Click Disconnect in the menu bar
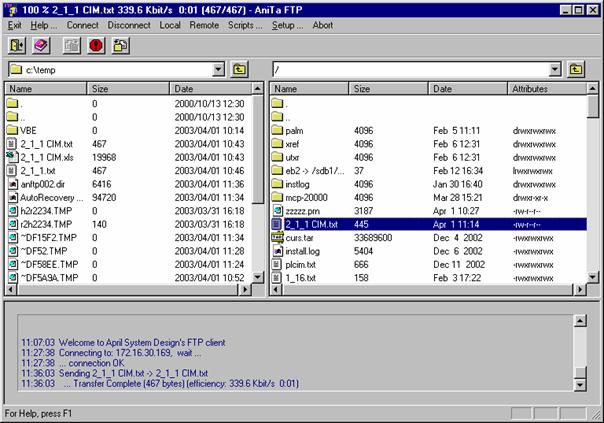Viewport: 604px width, 423px height. pos(129,25)
